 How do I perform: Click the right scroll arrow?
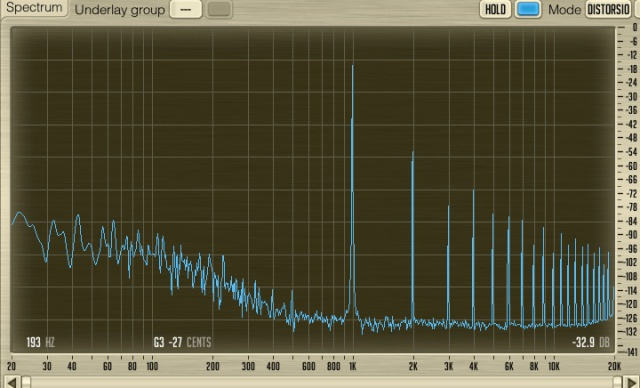[632, 383]
